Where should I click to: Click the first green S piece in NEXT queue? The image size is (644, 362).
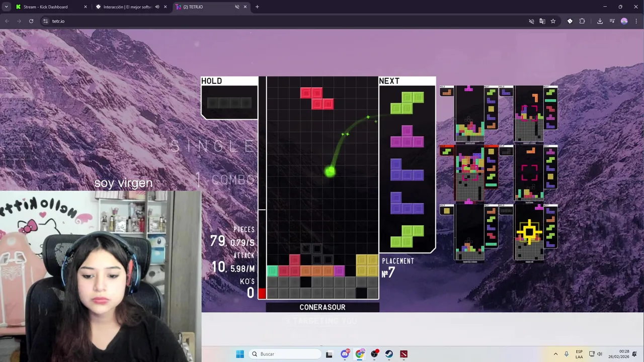(x=407, y=103)
